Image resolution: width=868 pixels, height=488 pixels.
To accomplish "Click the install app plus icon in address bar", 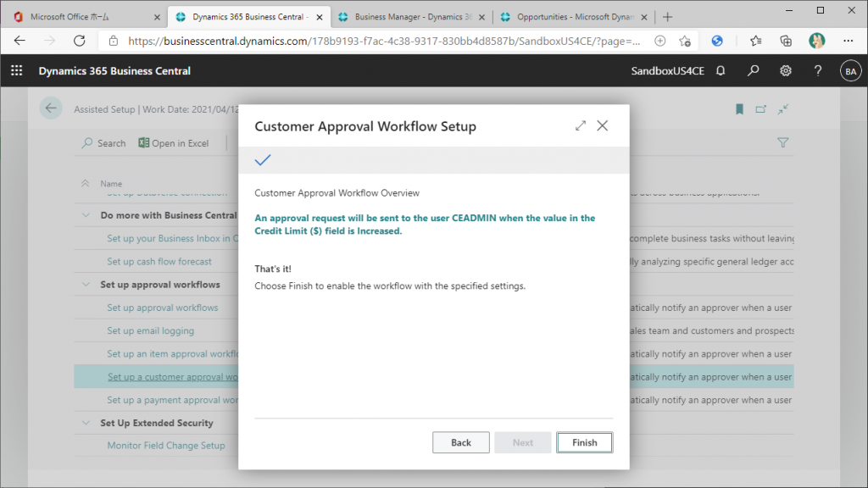I will (659, 41).
